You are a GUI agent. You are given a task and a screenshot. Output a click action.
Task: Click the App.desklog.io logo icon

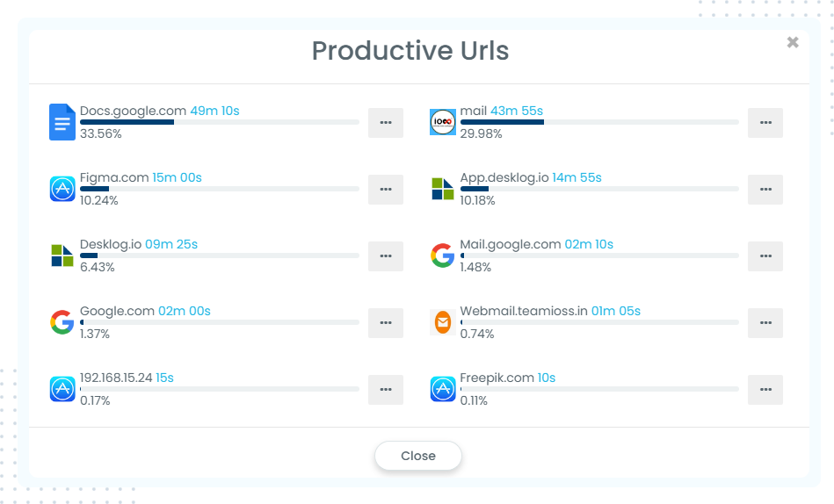pyautogui.click(x=443, y=189)
